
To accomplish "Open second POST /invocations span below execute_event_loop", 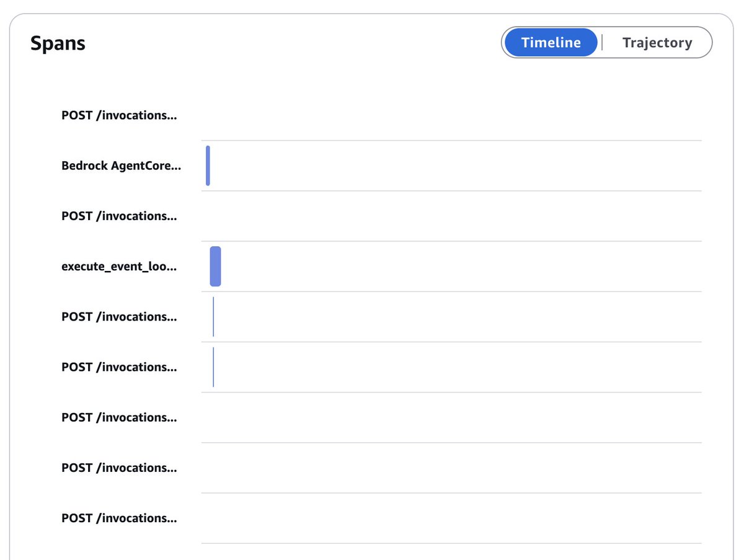I will tap(119, 367).
